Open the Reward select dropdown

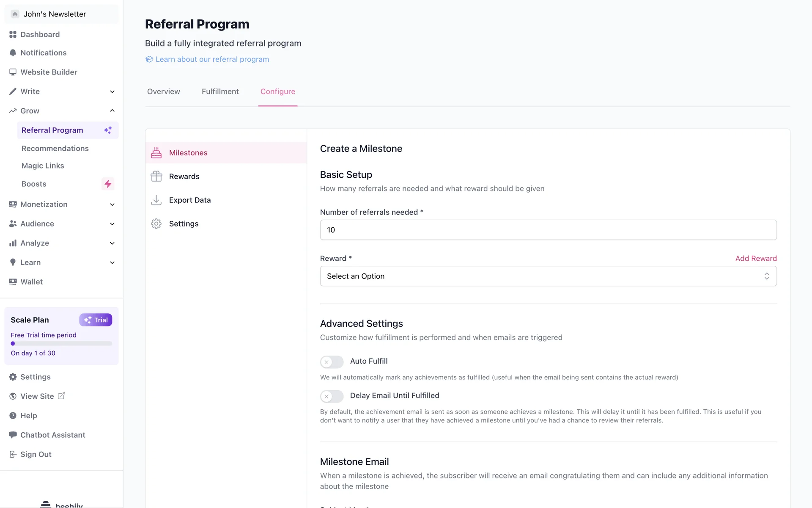pos(548,276)
